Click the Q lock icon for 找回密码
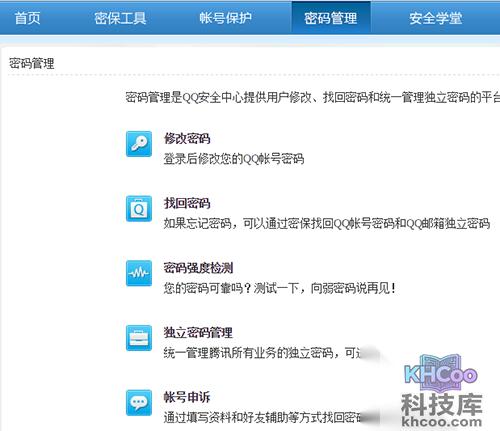This screenshot has width=500, height=431. [139, 209]
